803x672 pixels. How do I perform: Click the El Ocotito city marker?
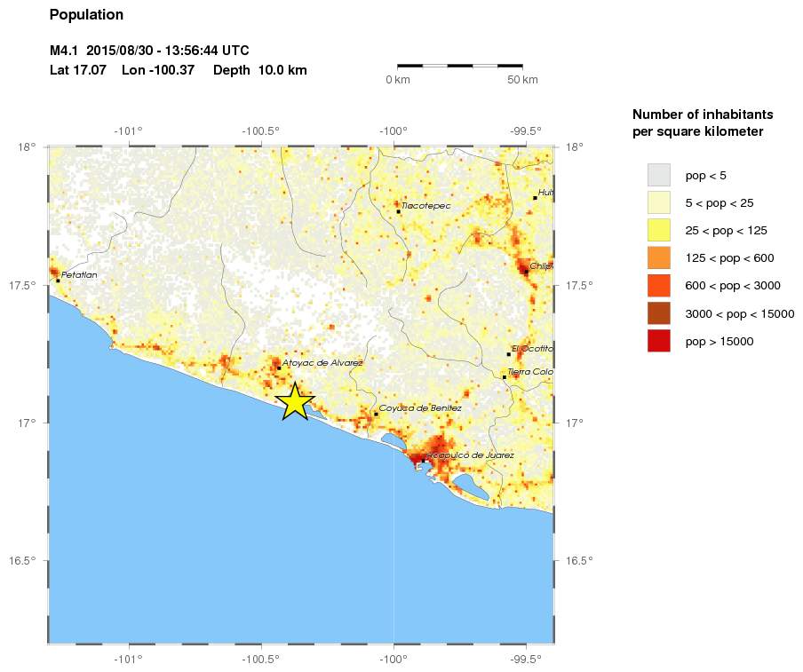pyautogui.click(x=508, y=354)
